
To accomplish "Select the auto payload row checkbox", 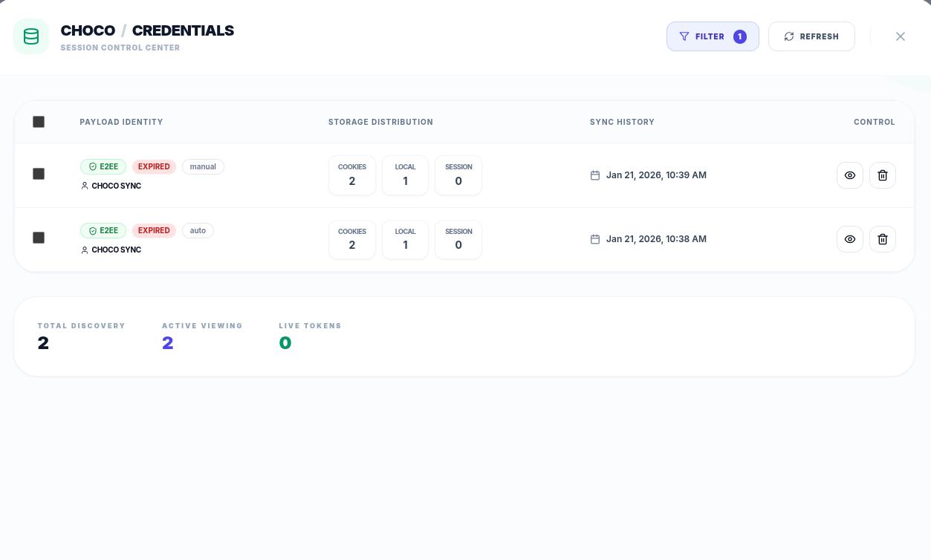I will (x=39, y=238).
